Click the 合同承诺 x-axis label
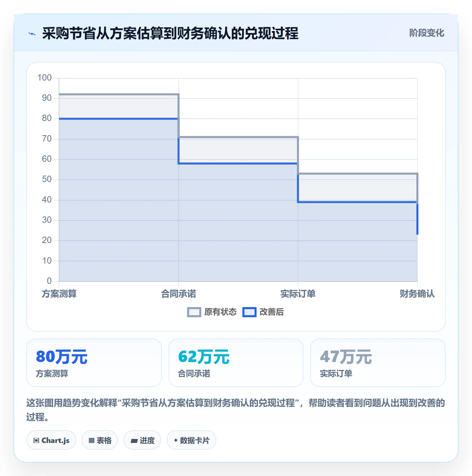 [x=179, y=294]
